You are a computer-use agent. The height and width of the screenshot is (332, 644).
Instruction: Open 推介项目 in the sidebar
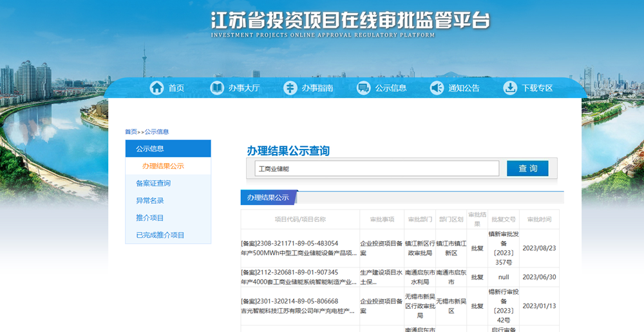tap(149, 219)
